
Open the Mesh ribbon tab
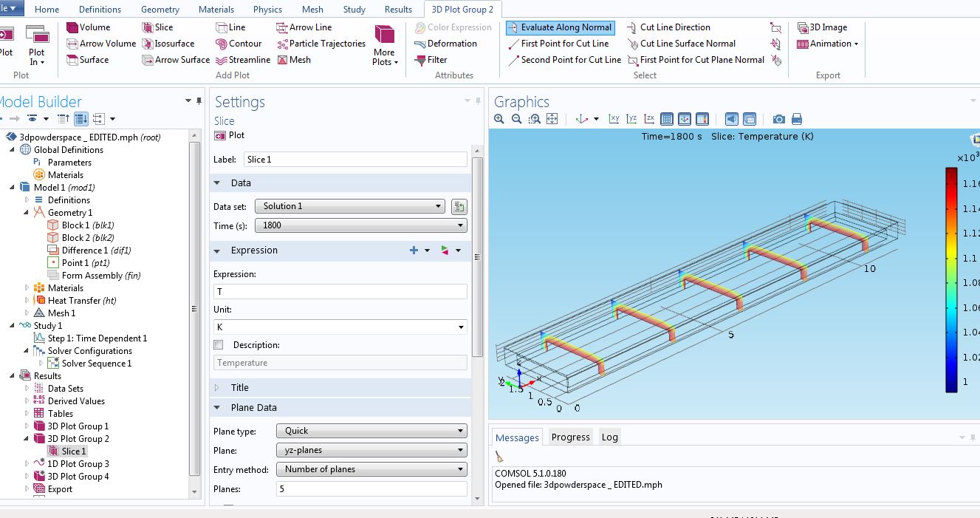coord(312,10)
